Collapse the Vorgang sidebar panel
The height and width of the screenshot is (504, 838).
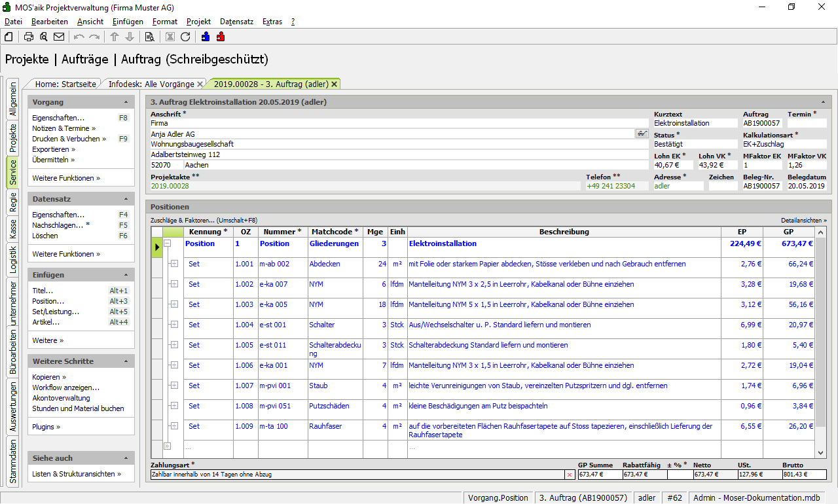point(126,103)
